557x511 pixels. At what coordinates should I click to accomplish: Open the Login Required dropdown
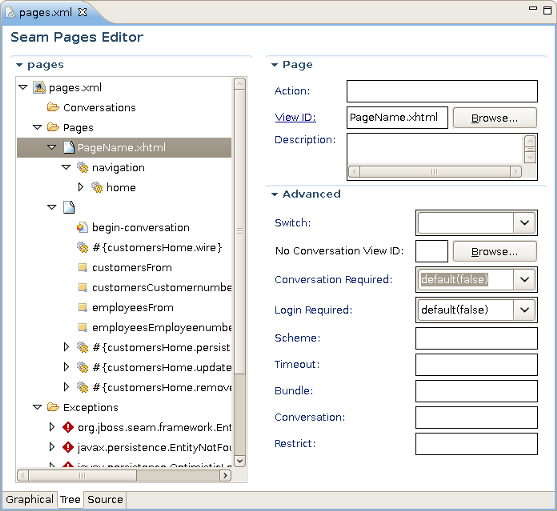(x=524, y=310)
